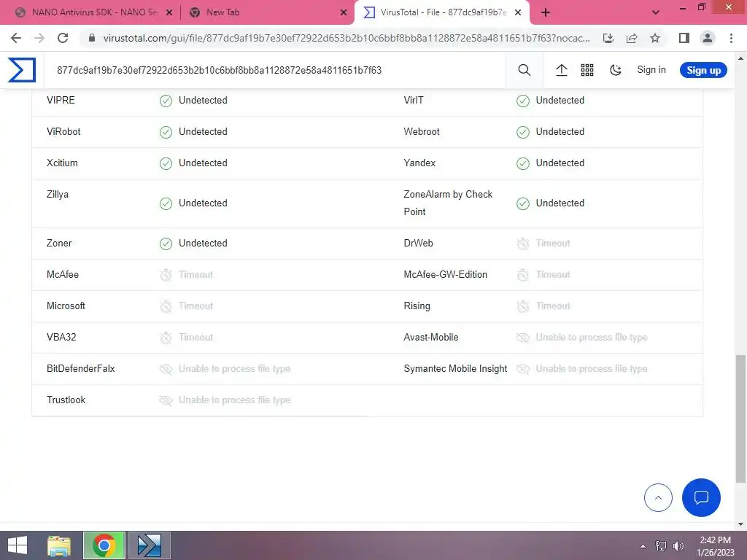Click the hash search input field
The height and width of the screenshot is (560, 747).
coord(274,71)
